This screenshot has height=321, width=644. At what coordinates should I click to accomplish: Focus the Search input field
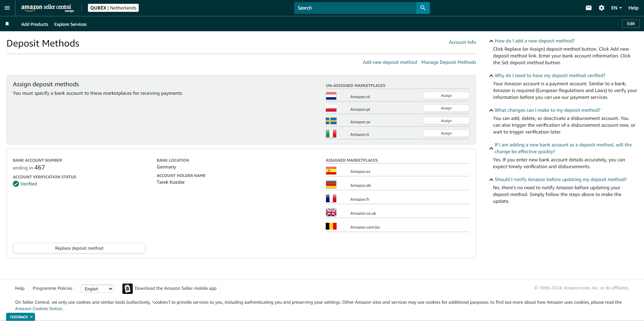pyautogui.click(x=355, y=8)
